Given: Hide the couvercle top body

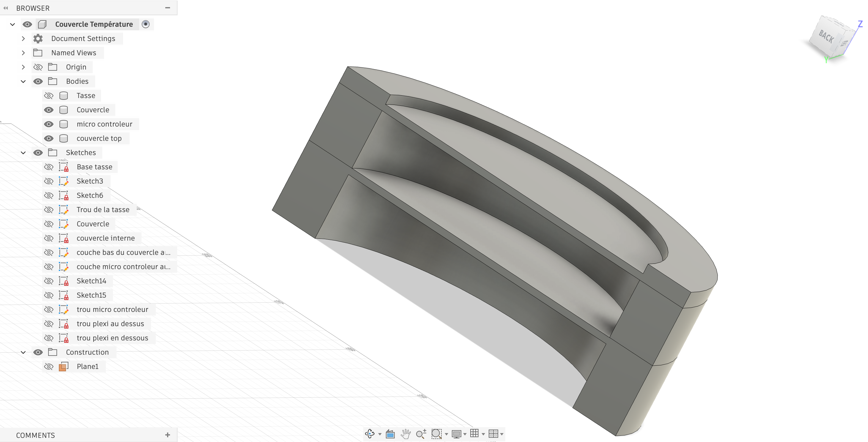Looking at the screenshot, I should click(49, 138).
